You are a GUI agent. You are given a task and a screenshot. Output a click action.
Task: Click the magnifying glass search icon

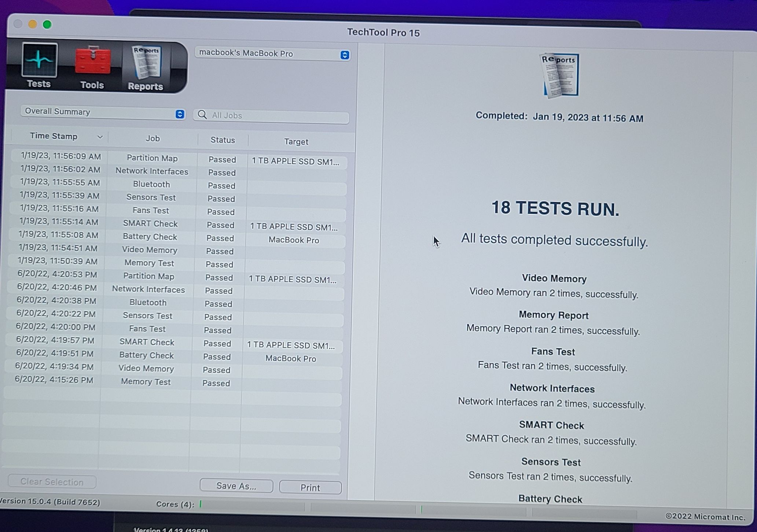coord(202,115)
